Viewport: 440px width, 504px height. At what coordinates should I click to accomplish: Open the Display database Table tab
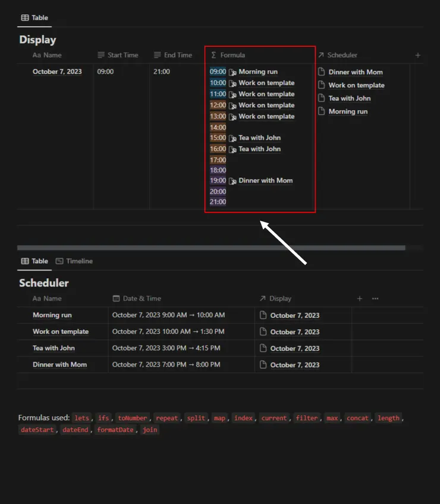(34, 18)
